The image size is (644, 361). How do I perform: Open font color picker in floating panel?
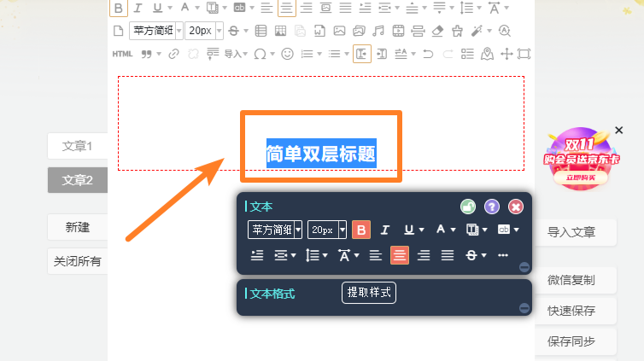coord(446,230)
